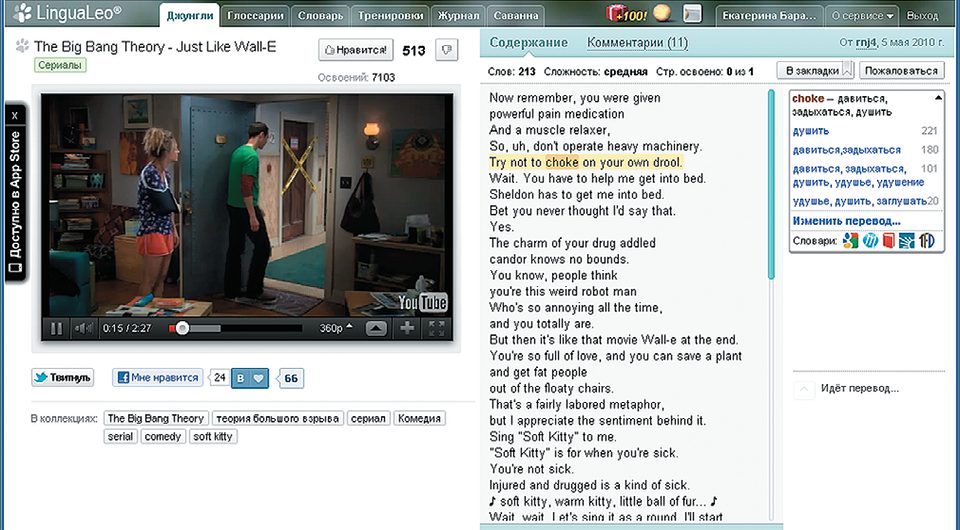Open the Комментарии (11) tab
The height and width of the screenshot is (530, 960).
tap(637, 43)
